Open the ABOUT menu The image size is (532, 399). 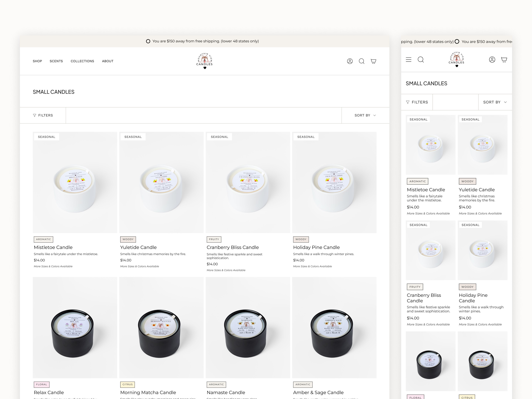(x=108, y=61)
